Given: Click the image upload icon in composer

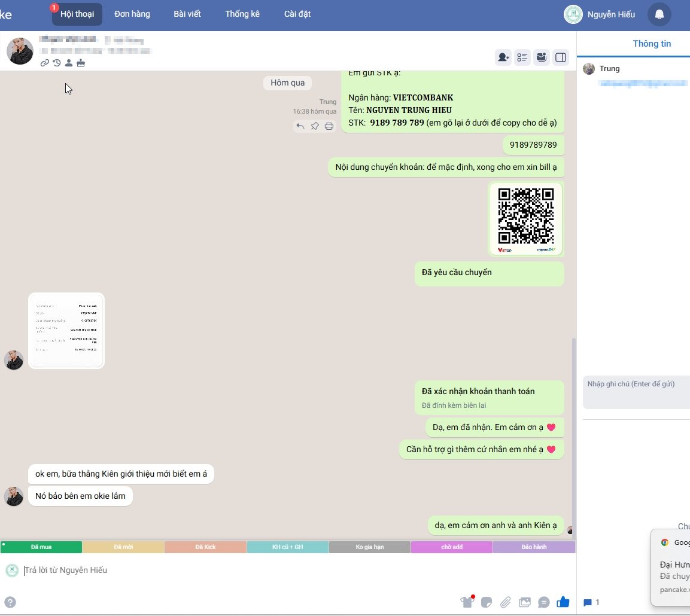Looking at the screenshot, I should [x=525, y=602].
